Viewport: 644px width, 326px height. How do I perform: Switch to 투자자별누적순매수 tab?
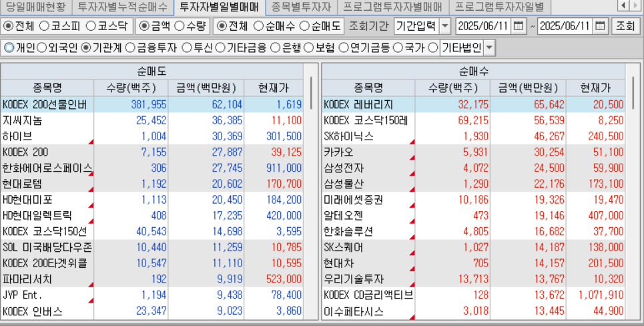[123, 7]
